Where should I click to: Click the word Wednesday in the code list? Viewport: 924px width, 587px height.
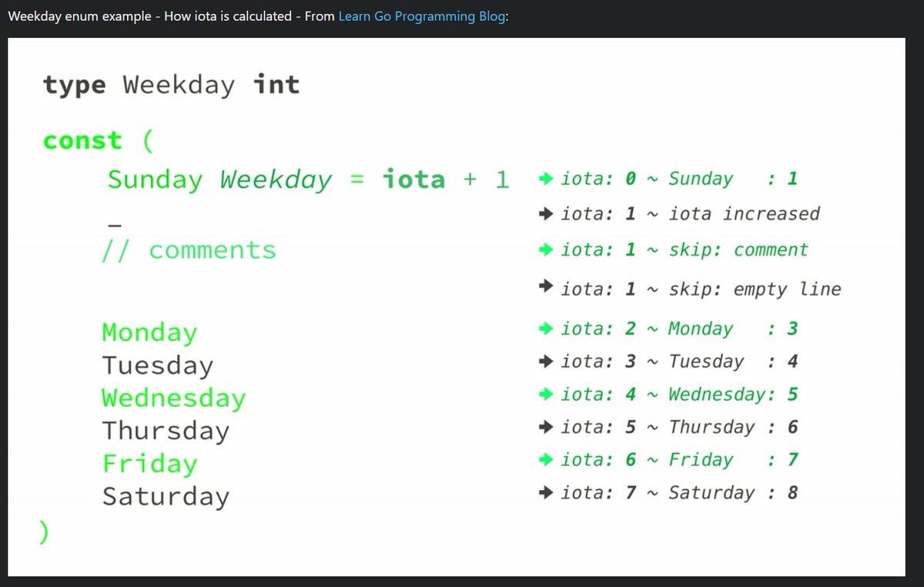point(173,398)
